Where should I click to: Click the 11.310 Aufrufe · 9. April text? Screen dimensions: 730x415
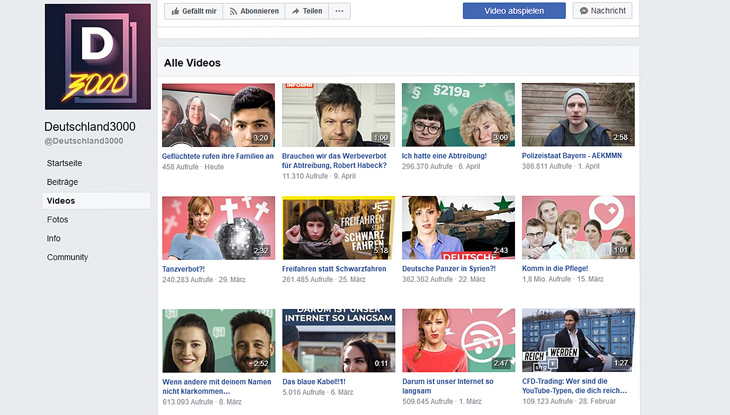pos(319,176)
